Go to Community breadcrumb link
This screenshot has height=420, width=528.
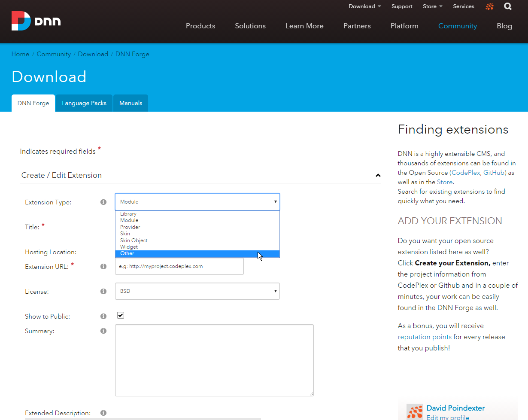click(x=54, y=54)
